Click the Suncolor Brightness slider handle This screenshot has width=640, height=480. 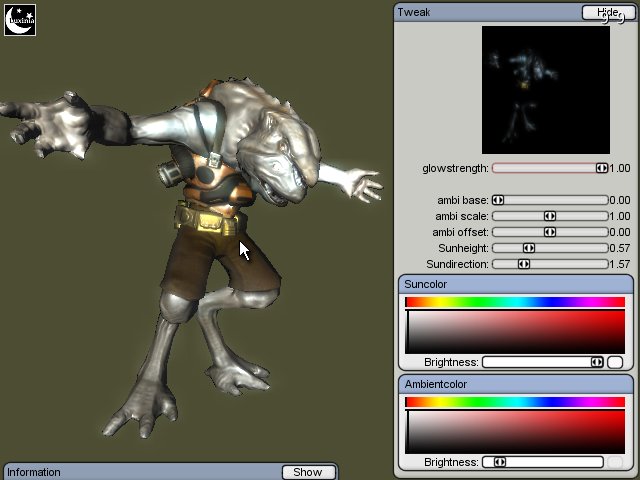click(x=596, y=362)
